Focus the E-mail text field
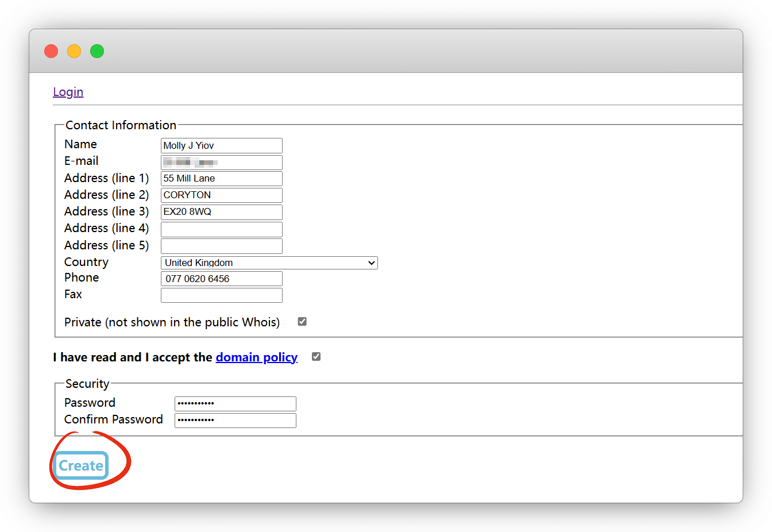Screen dimensions: 772x532 [x=221, y=162]
